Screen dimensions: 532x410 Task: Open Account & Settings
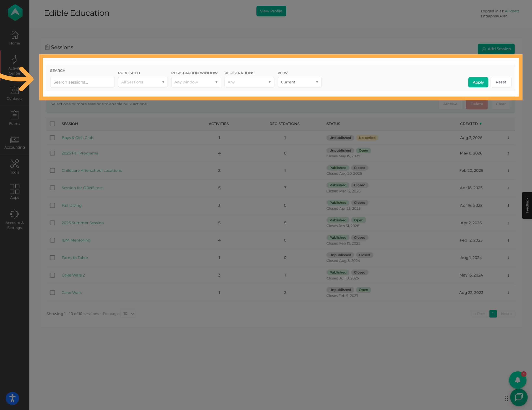coord(15,220)
